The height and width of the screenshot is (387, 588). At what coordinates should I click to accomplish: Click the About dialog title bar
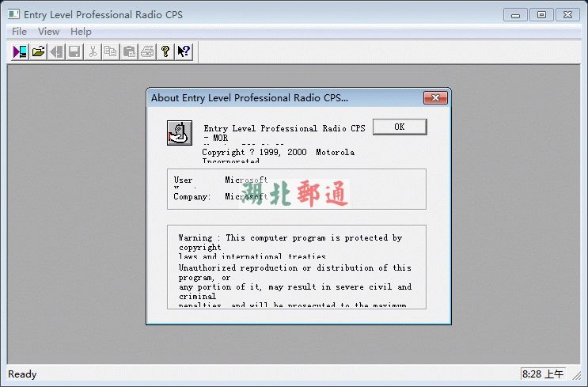(277, 98)
